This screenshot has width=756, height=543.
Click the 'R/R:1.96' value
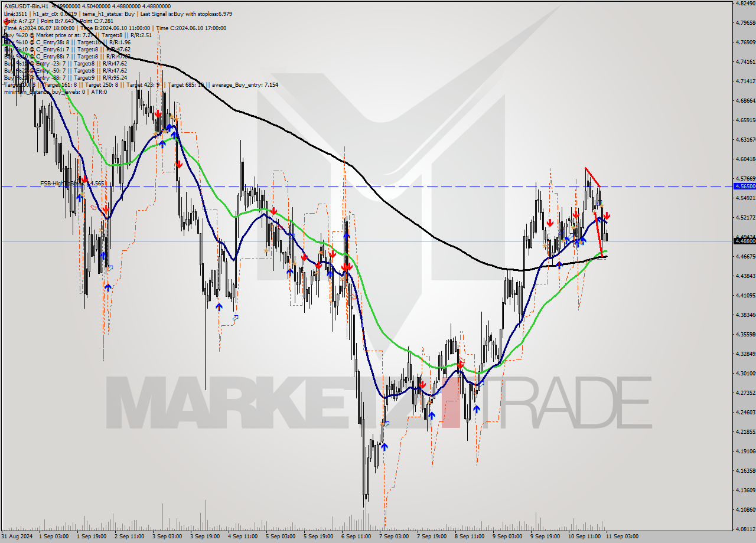[119, 42]
